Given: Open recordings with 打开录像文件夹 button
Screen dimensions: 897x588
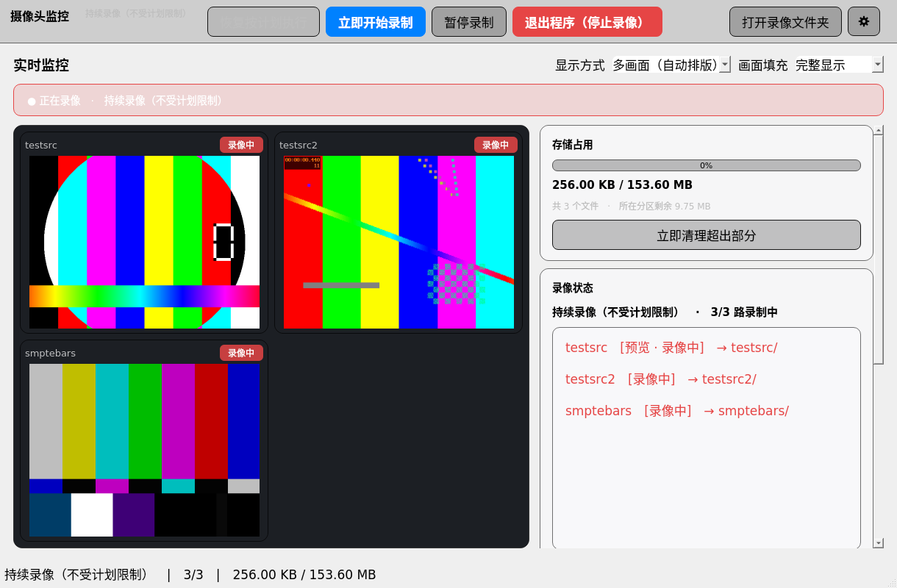Looking at the screenshot, I should pyautogui.click(x=785, y=21).
